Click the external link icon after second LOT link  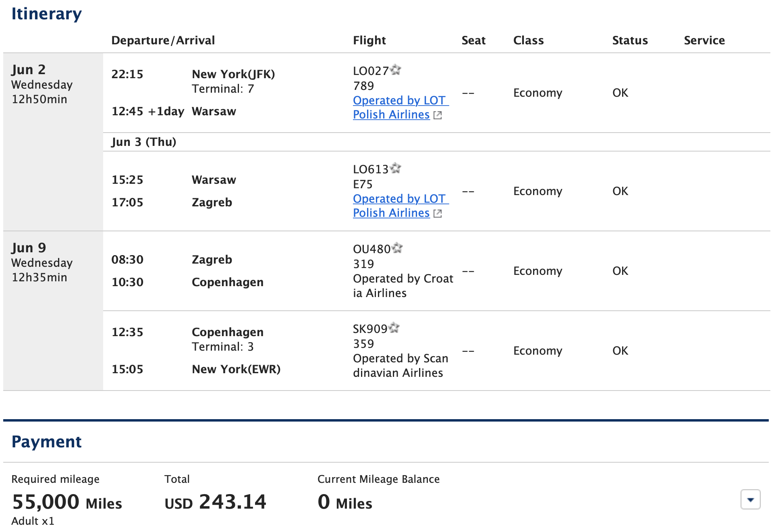pos(438,213)
